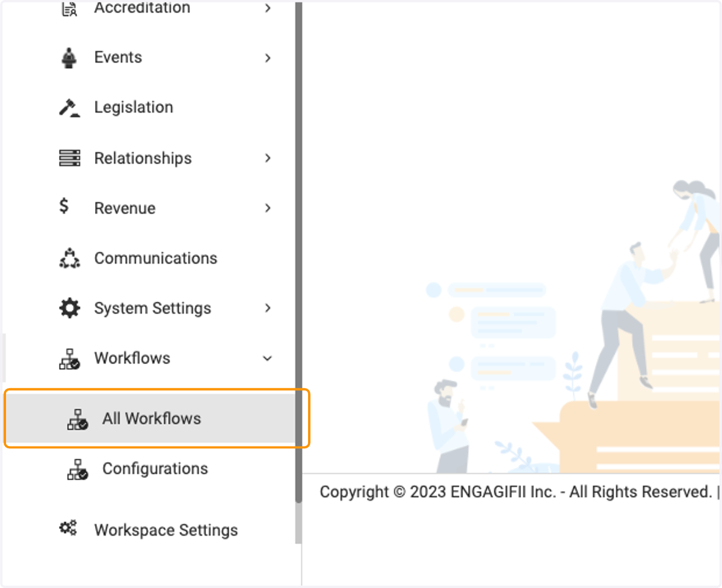Open the Relationships menu item
Viewport: 722px width, 588px height.
click(143, 158)
